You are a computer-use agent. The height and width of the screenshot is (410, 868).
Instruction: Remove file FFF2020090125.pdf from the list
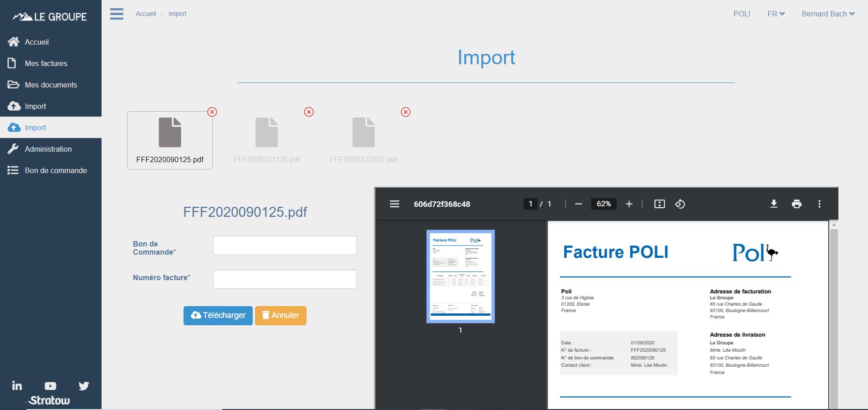click(212, 112)
